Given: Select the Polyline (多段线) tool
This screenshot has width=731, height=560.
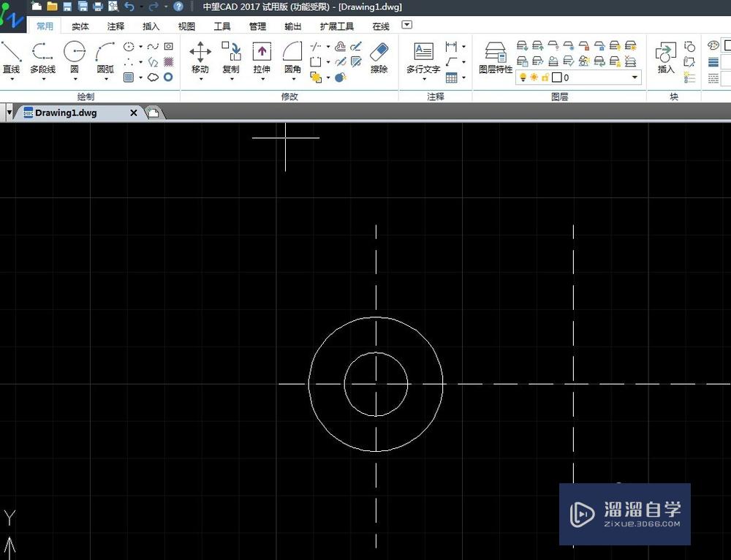Looking at the screenshot, I should click(x=42, y=57).
